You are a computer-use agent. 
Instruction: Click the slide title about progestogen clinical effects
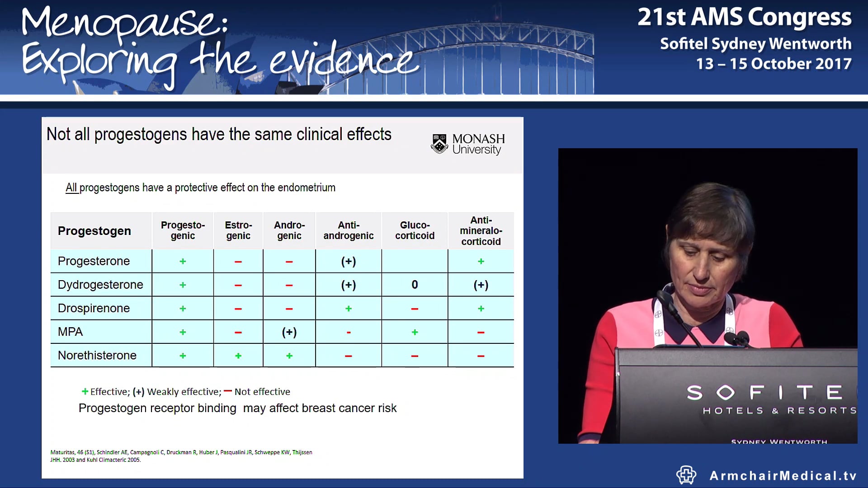tap(219, 134)
